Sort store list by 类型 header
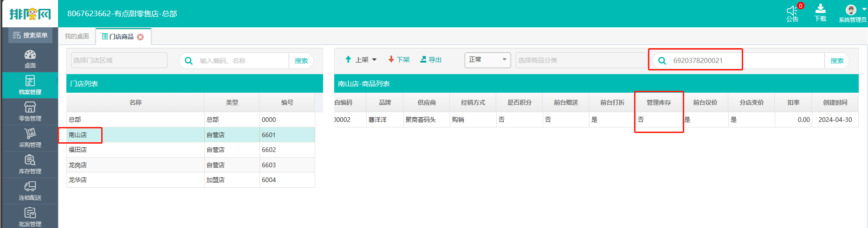Screen dimensions: 868x228 (x=232, y=102)
